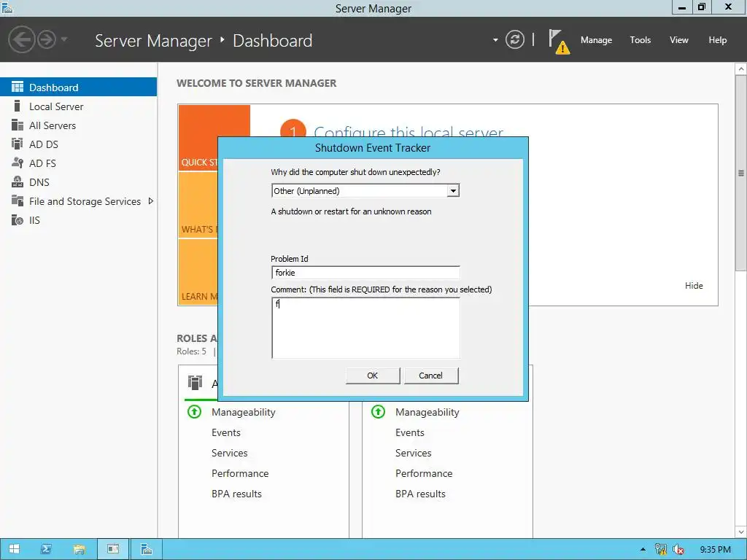Click the Local Server icon
The height and width of the screenshot is (560, 747).
point(18,106)
